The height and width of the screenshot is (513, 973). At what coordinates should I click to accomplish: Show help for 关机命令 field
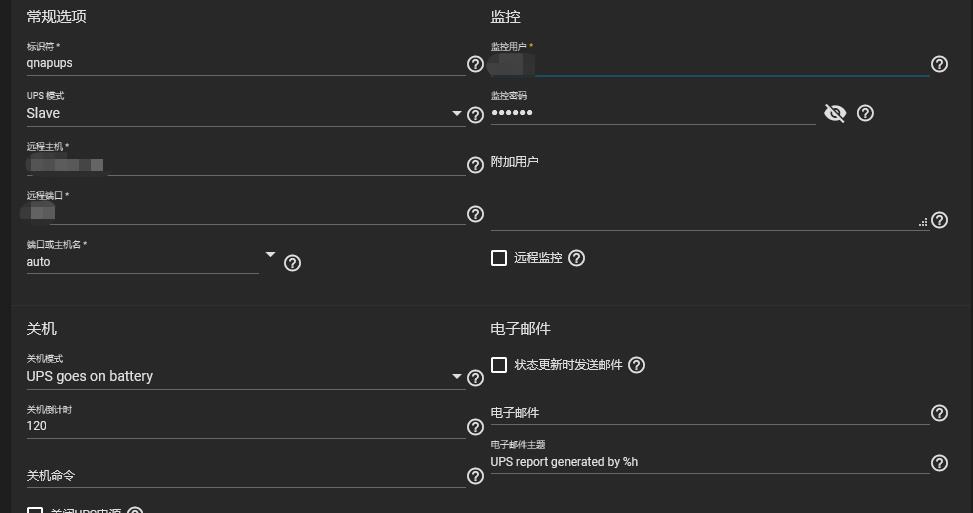tap(475, 476)
